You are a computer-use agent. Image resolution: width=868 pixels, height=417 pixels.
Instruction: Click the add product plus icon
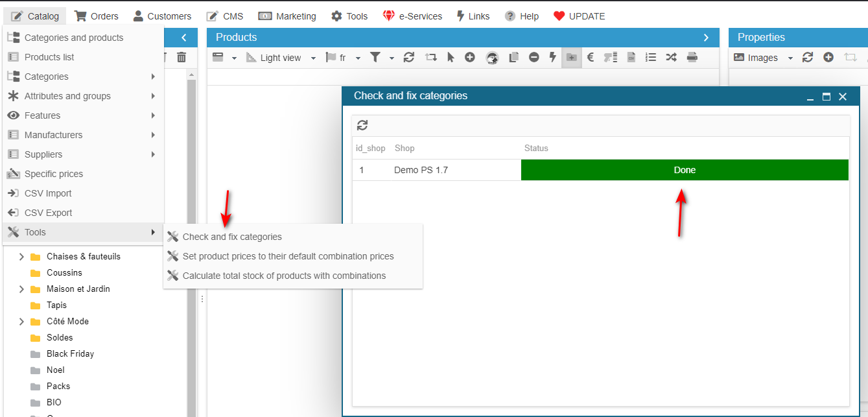(470, 58)
